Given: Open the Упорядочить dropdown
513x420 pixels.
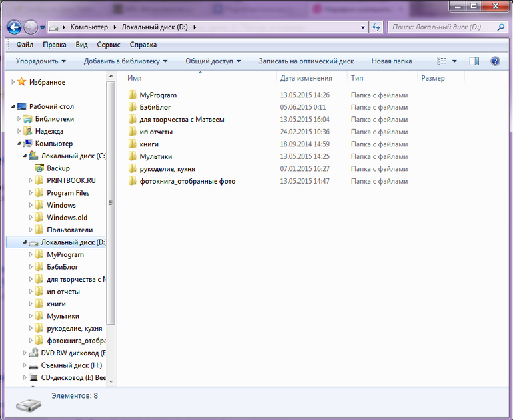Looking at the screenshot, I should tap(41, 61).
